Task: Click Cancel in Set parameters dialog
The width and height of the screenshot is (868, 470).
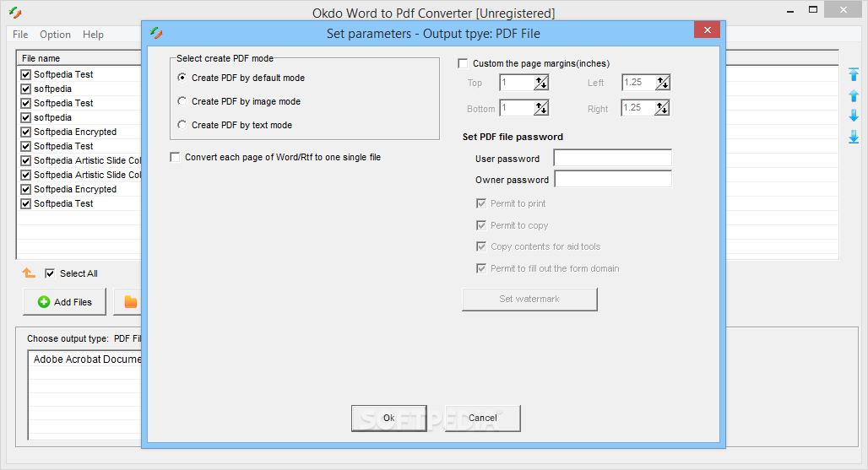Action: pyautogui.click(x=483, y=418)
